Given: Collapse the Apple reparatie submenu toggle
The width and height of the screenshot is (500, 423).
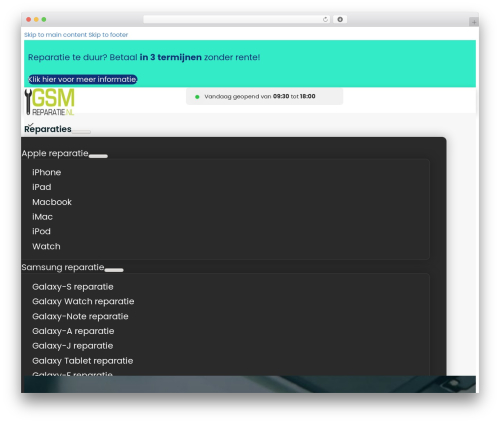Looking at the screenshot, I should [98, 156].
